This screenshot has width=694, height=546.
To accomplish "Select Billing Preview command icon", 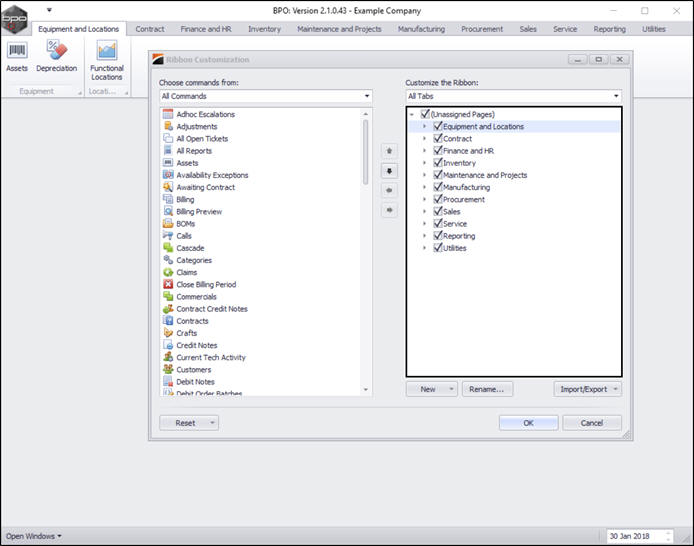I will click(x=168, y=211).
